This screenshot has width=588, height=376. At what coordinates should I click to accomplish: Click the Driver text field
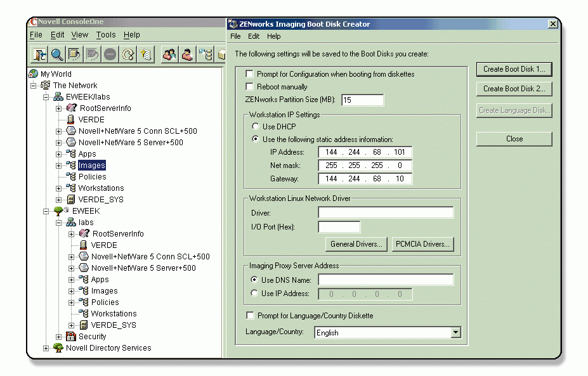point(386,212)
